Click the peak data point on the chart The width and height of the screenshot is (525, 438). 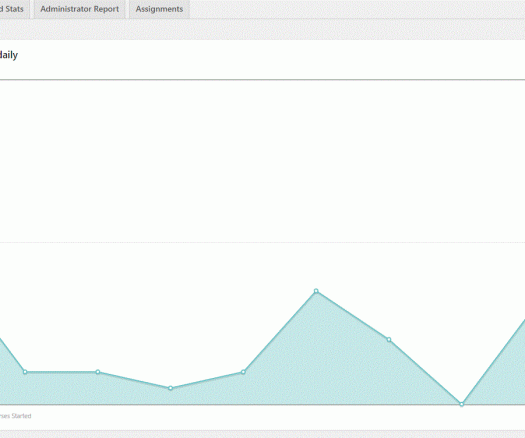pos(316,291)
